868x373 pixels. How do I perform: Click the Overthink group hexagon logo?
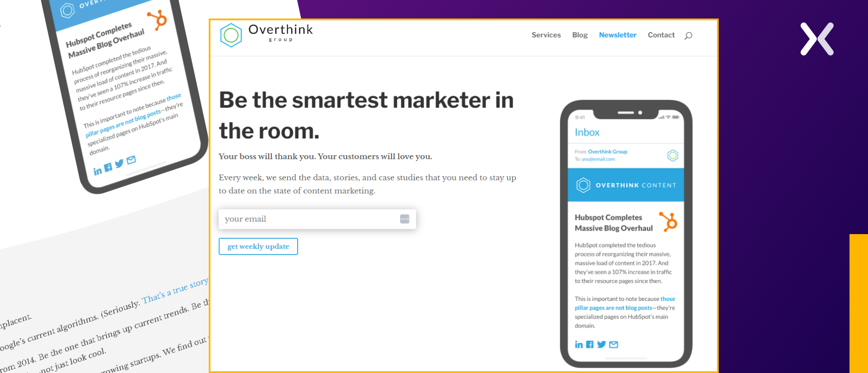coord(231,35)
